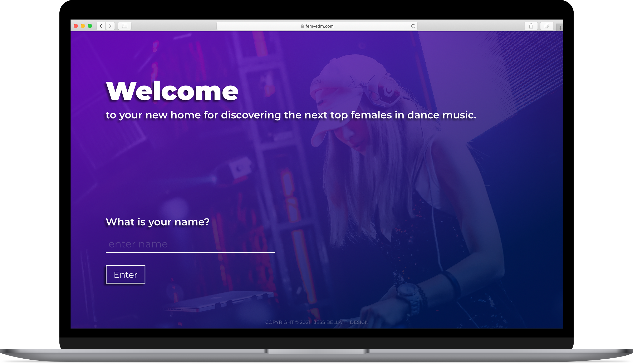Open the Share menu in Safari
Viewport: 633px width, 364px height.
531,26
